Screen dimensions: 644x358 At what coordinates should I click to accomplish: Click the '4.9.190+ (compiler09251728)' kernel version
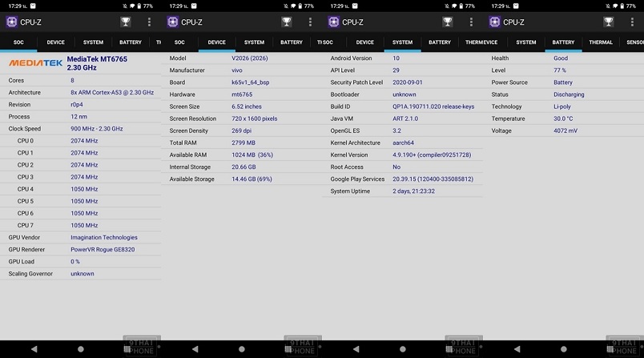pos(432,155)
